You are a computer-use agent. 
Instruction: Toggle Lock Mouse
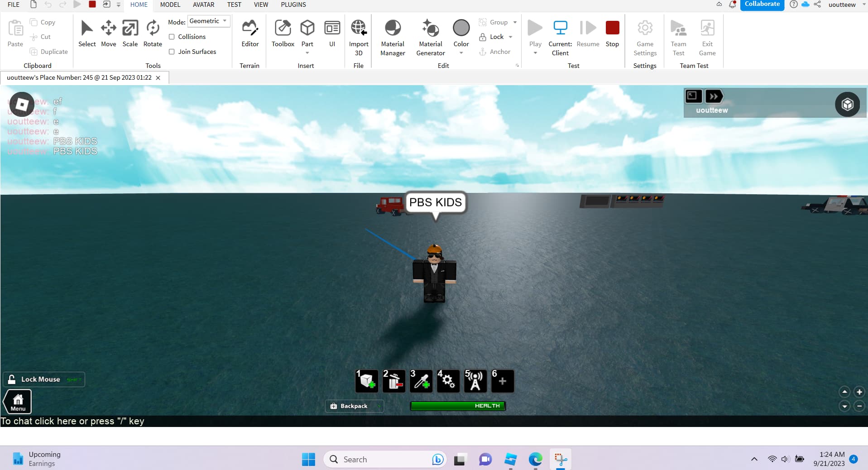[x=44, y=379]
